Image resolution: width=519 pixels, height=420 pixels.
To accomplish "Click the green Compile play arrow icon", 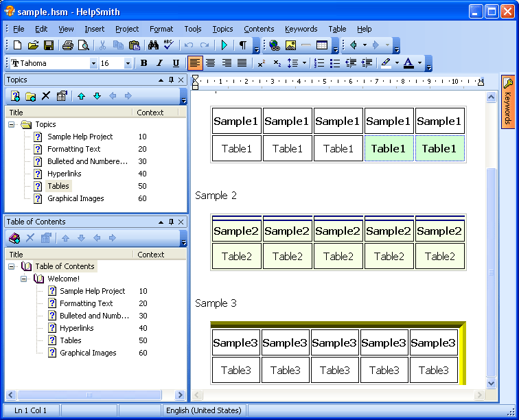I will (x=224, y=45).
